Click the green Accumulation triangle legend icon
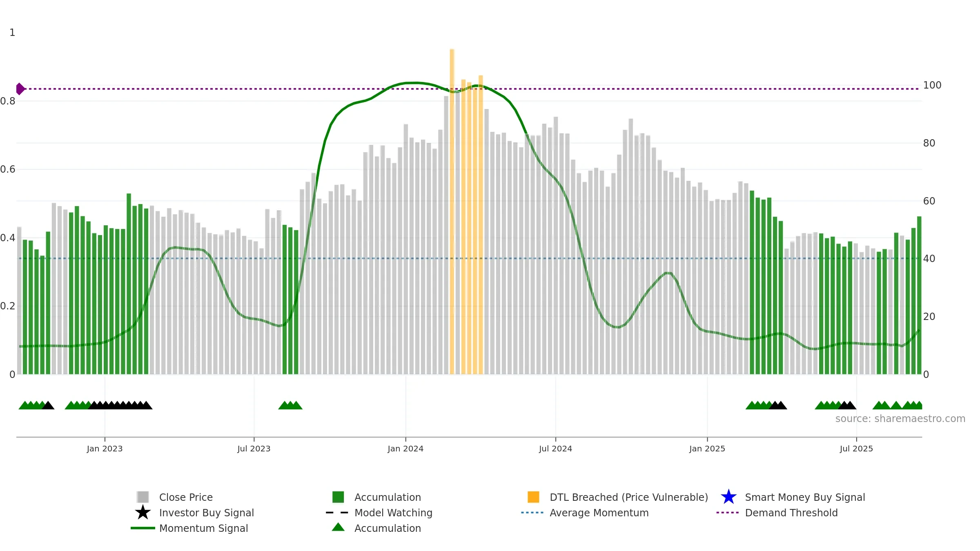Image resolution: width=980 pixels, height=551 pixels. (x=338, y=527)
